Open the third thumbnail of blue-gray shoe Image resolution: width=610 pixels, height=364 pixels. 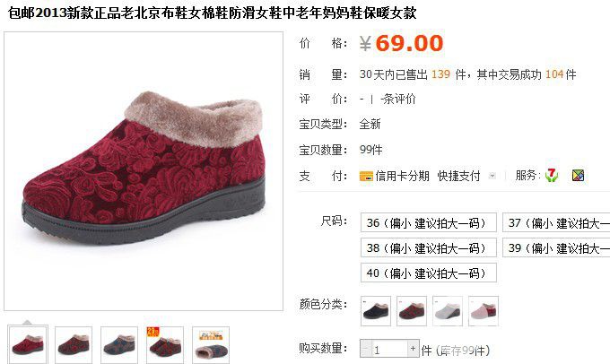[119, 345]
